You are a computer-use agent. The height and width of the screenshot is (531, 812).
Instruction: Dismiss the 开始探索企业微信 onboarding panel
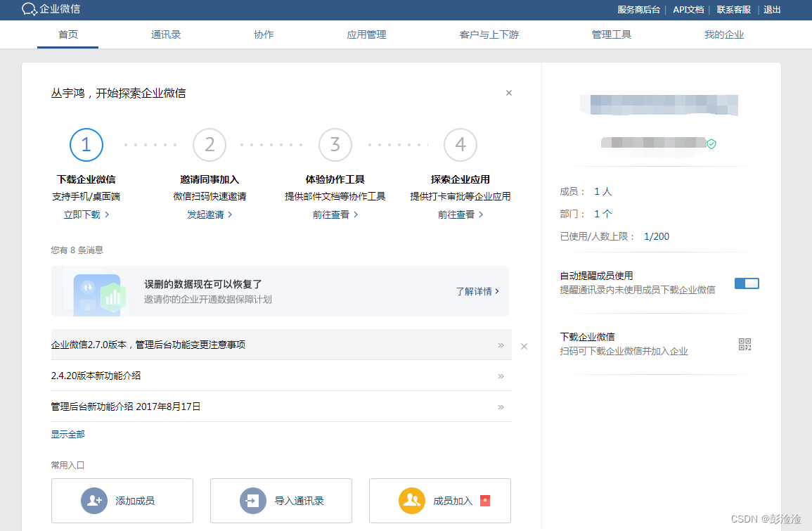pos(508,93)
